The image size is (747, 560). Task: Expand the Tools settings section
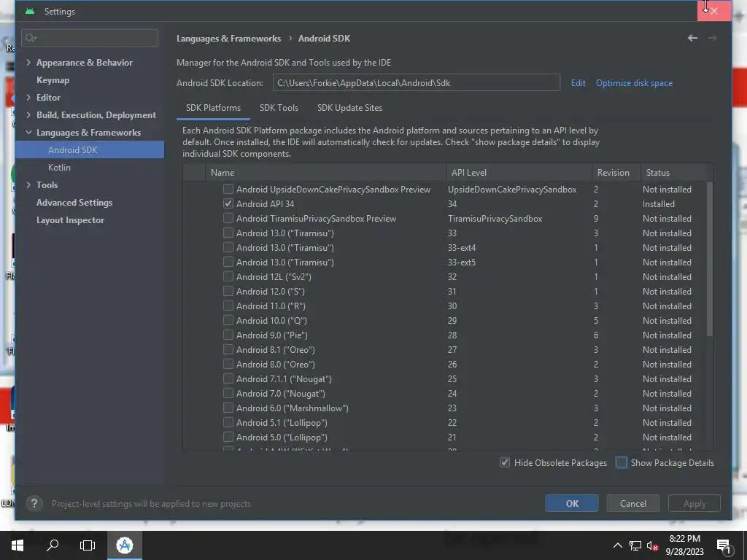click(x=28, y=184)
